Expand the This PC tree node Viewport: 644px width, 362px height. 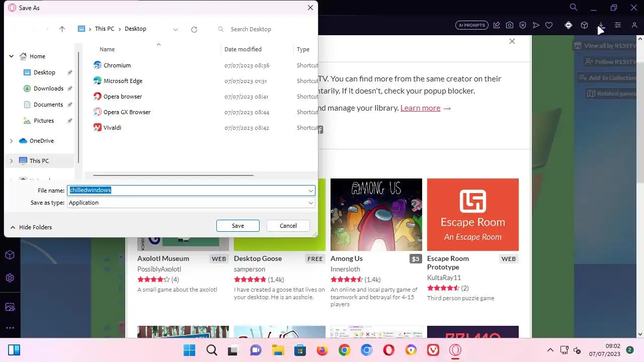[12, 161]
